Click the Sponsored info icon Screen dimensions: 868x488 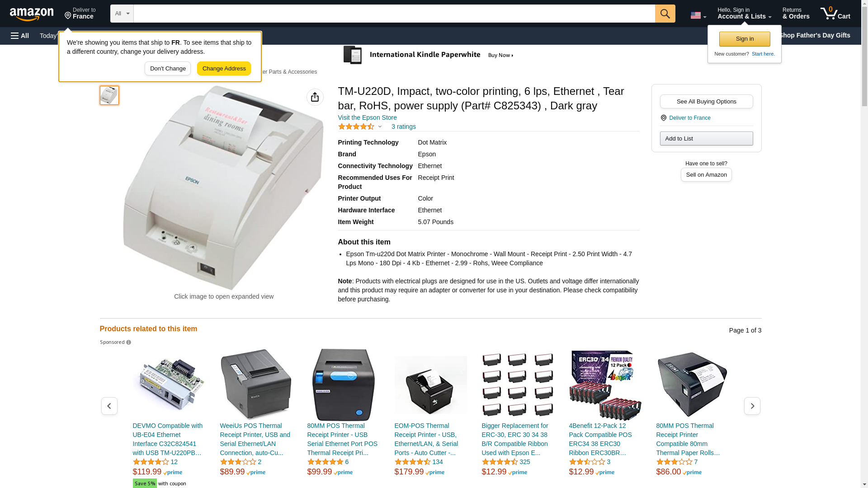pos(129,343)
